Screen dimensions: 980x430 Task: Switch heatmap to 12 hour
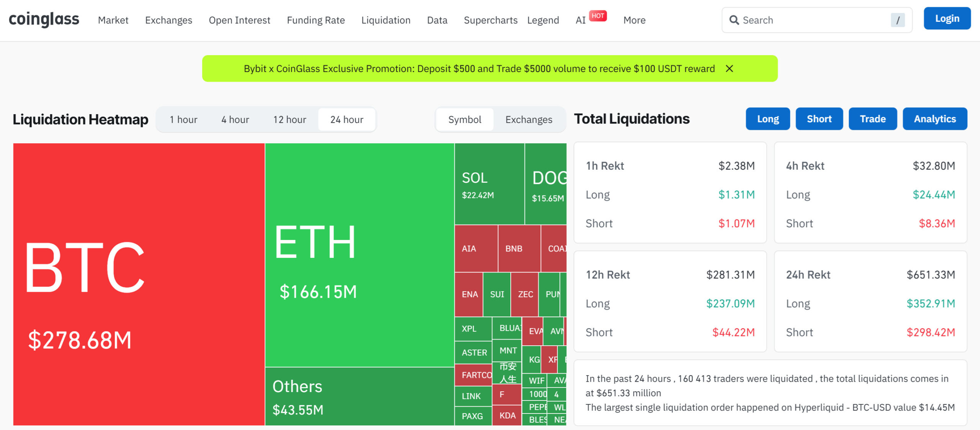point(289,120)
